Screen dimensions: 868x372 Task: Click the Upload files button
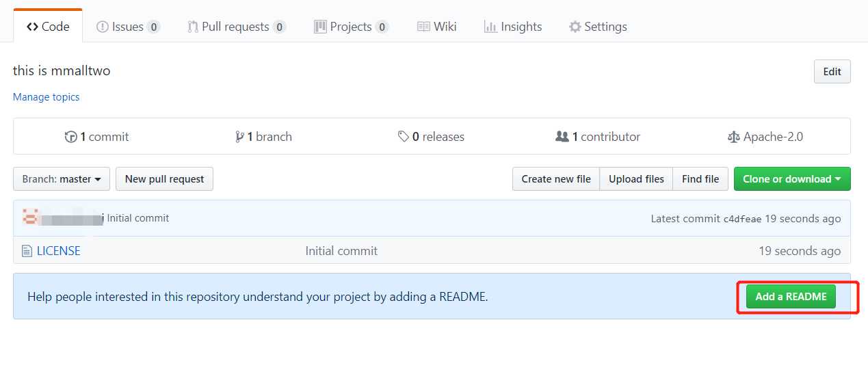pyautogui.click(x=636, y=179)
